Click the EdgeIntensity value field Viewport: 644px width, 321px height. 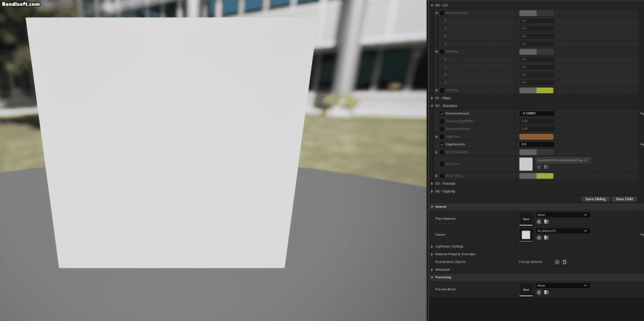tap(537, 145)
